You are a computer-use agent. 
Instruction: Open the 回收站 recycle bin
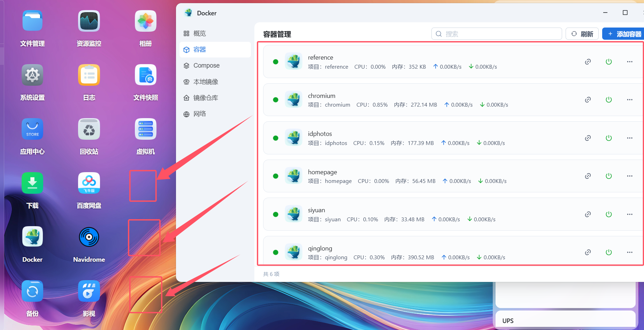89,129
